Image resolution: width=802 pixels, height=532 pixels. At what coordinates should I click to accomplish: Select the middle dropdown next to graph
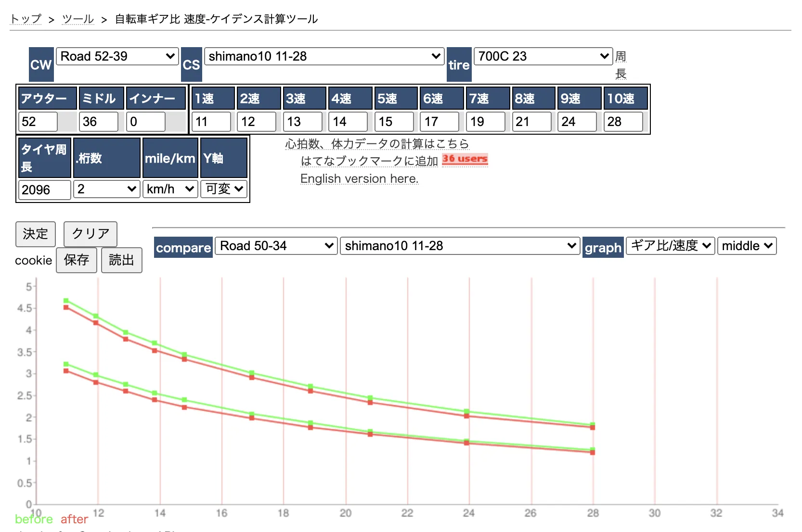747,246
